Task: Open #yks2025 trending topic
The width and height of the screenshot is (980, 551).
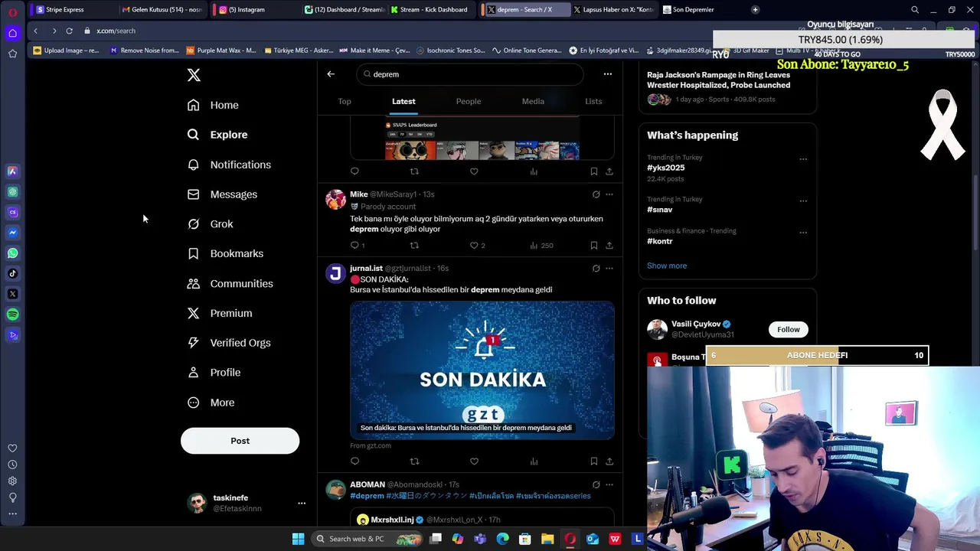Action: point(666,168)
